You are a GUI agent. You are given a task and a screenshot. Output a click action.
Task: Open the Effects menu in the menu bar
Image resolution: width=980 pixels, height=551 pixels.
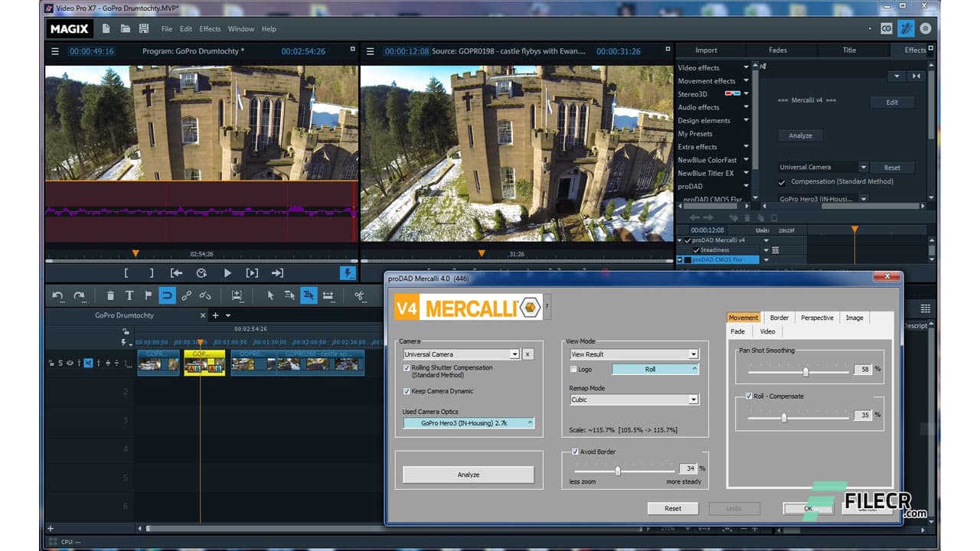[x=209, y=28]
